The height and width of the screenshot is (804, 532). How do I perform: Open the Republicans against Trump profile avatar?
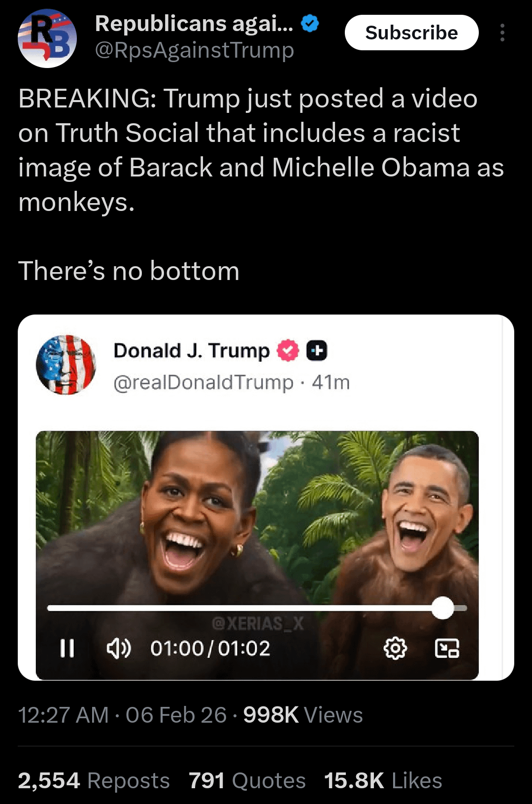coord(47,38)
